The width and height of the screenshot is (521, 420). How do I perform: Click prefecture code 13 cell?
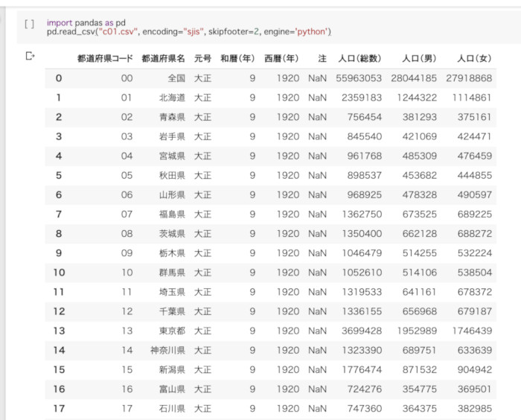coord(127,331)
